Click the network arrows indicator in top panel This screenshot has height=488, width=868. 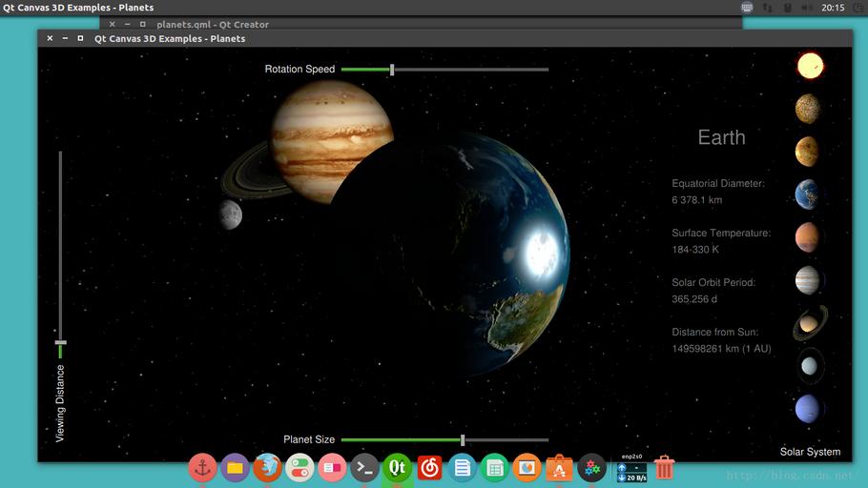click(x=767, y=8)
